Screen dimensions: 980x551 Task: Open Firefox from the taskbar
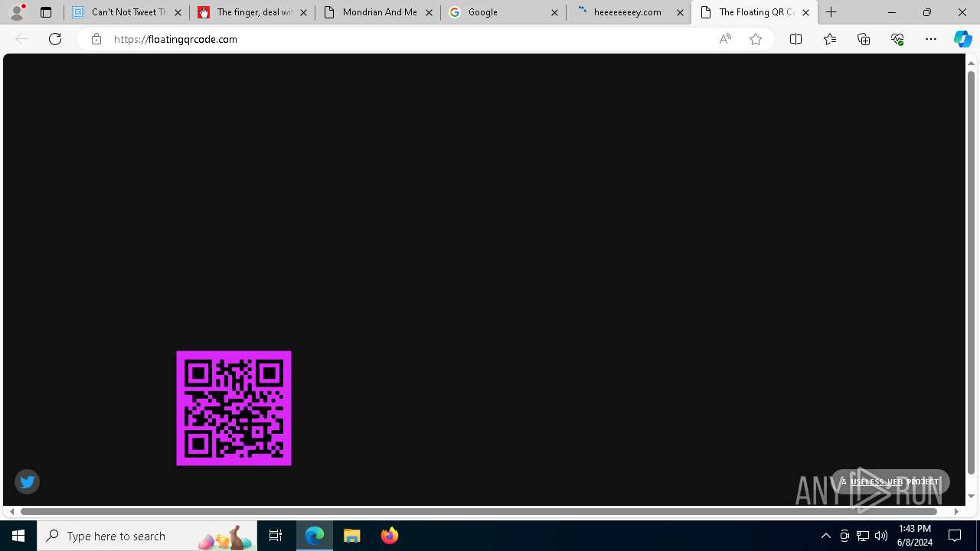pos(389,536)
